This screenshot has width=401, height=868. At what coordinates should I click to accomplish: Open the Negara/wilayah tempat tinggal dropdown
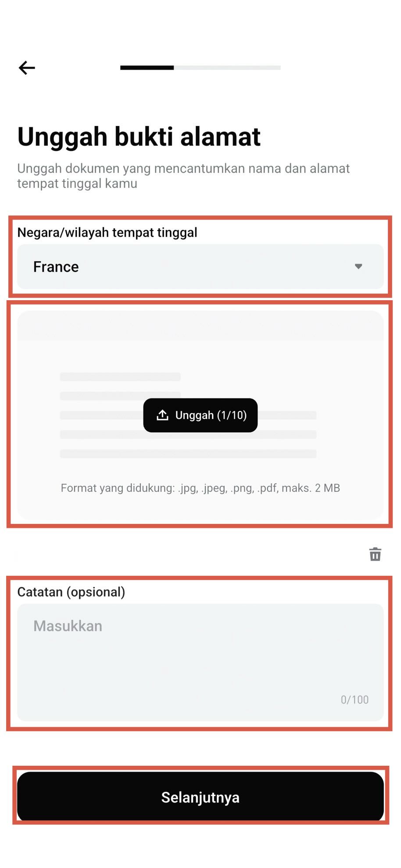tap(200, 266)
